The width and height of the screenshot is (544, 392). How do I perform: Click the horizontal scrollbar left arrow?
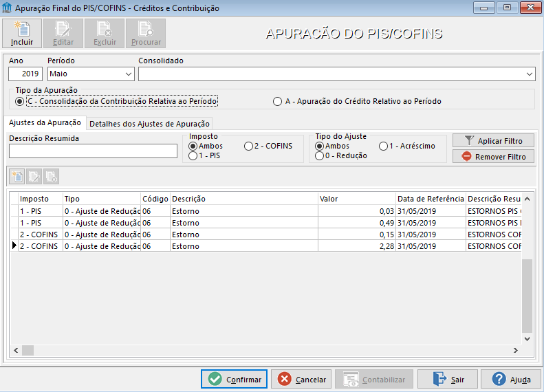pos(16,350)
